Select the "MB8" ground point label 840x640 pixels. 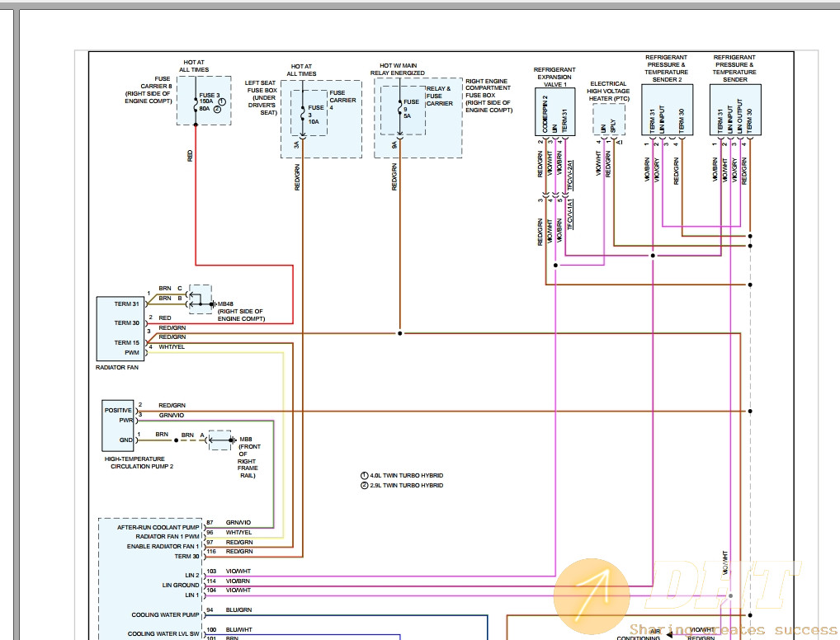click(x=245, y=439)
